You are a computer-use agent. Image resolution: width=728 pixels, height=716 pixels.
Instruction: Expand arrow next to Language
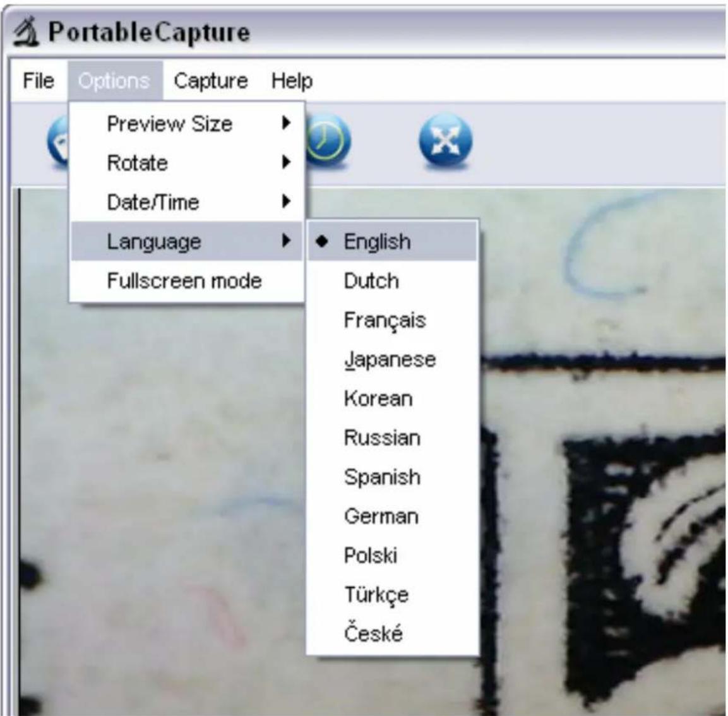point(287,240)
